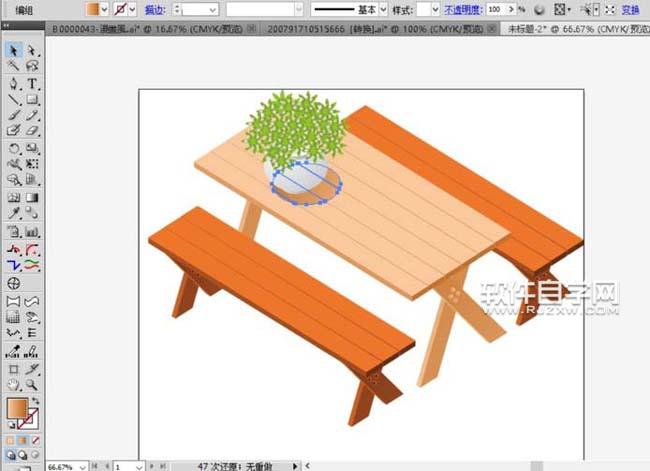Select the crosshair target tool below pen plugins

14,284
